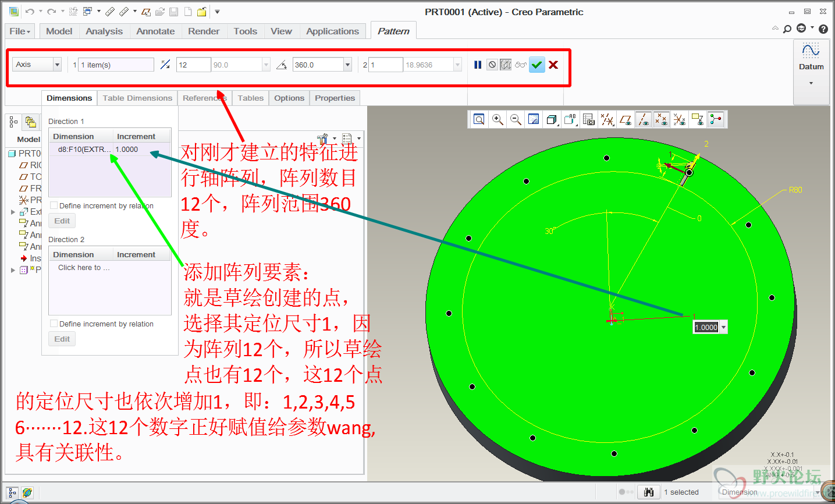Click the open folder icon in quick access toolbar
Image resolution: width=835 pixels, height=504 pixels.
point(160,12)
